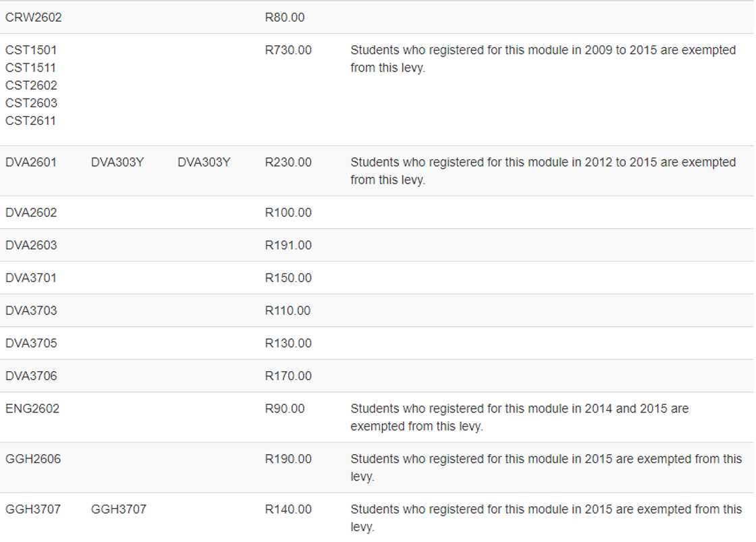
Task: Select the R191.00 amount for DVA2603
Action: [288, 245]
